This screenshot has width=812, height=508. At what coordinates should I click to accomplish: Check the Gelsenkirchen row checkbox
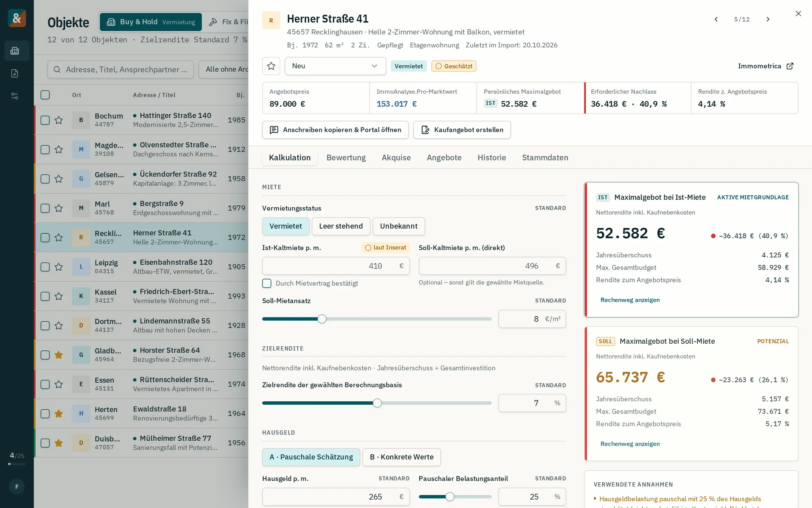(x=45, y=179)
